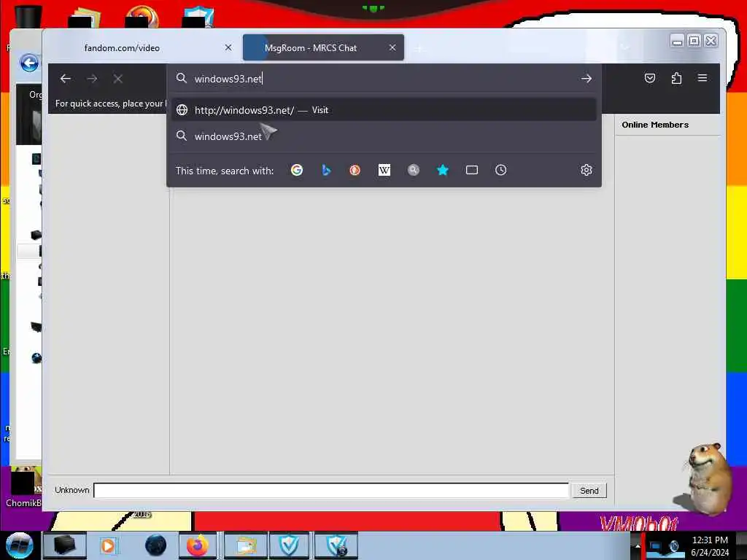
Task: Send the chat message
Action: [589, 491]
